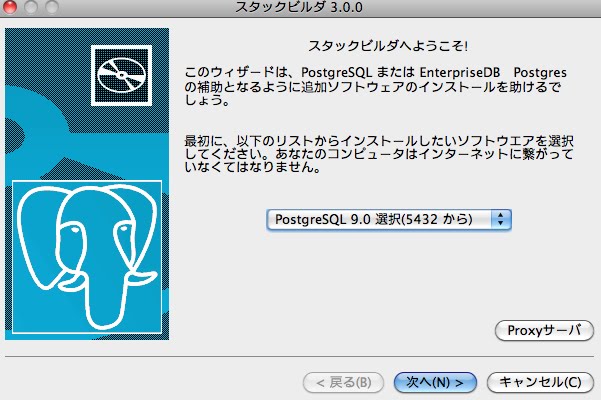Click the スタックビルダへようこそ! heading

[388, 46]
